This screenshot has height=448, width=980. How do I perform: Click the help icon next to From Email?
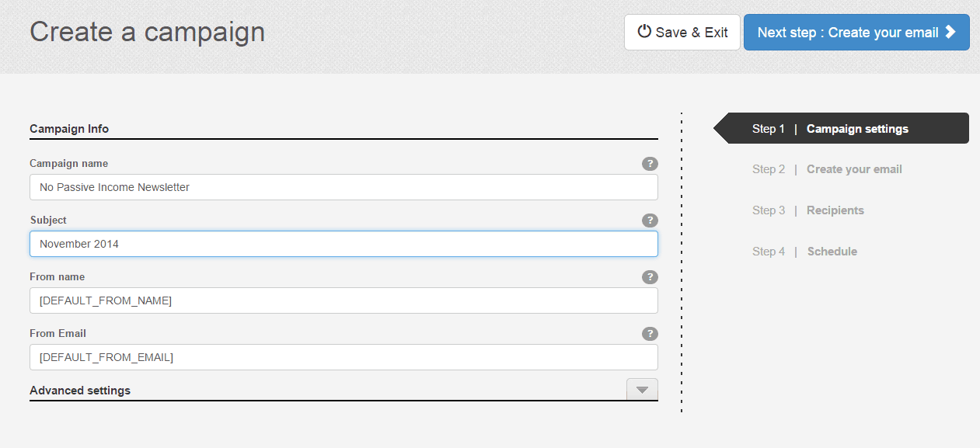point(650,334)
